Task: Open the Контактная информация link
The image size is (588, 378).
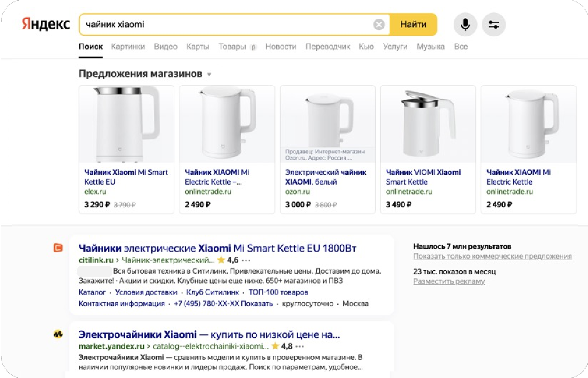Action: [121, 304]
